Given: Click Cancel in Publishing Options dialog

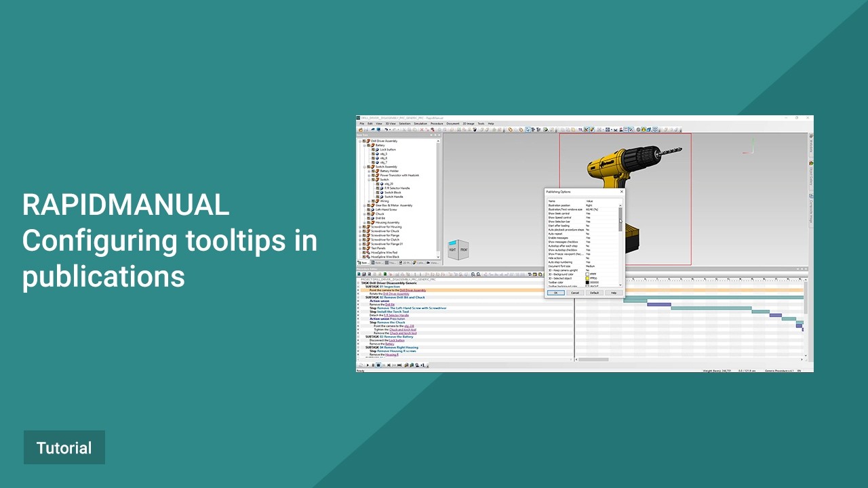Looking at the screenshot, I should 575,293.
